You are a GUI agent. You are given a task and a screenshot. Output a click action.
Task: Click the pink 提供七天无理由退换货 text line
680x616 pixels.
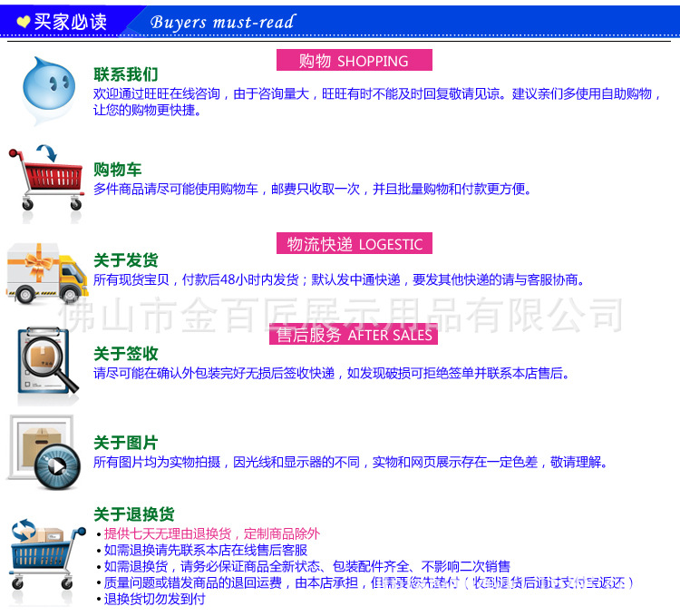coord(211,534)
